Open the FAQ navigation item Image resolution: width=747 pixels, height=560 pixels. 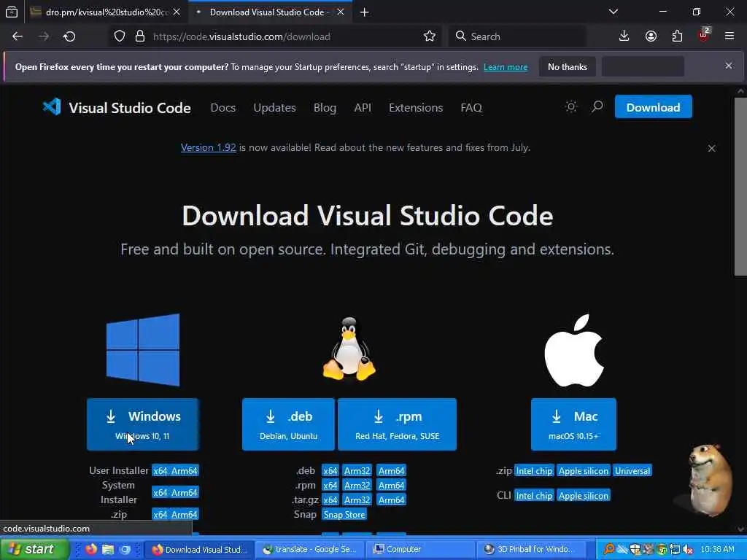471,108
